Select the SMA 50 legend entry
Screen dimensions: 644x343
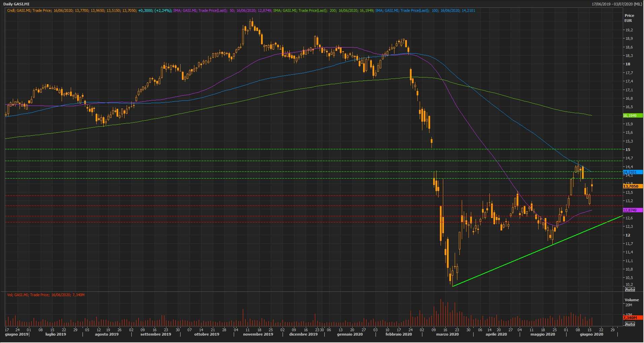tap(222, 10)
